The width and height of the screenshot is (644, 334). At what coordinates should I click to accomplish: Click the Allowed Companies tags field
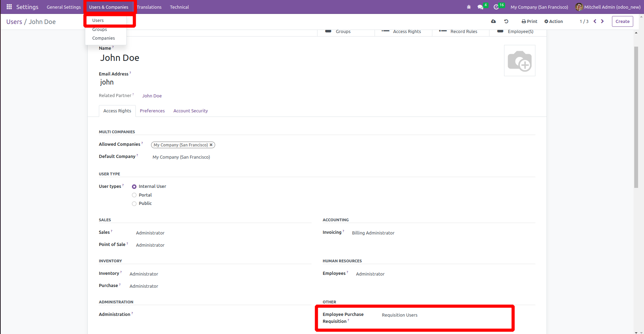343,145
